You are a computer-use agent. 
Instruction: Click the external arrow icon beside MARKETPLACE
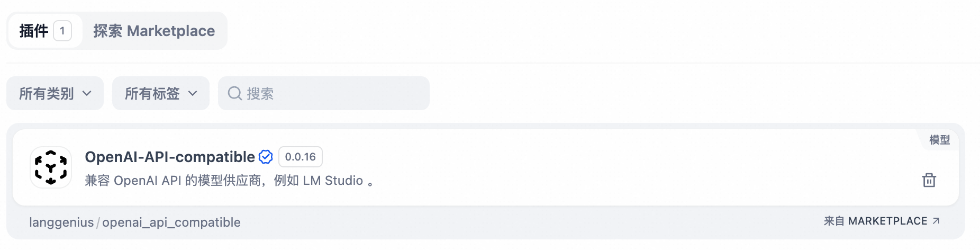[936, 221]
